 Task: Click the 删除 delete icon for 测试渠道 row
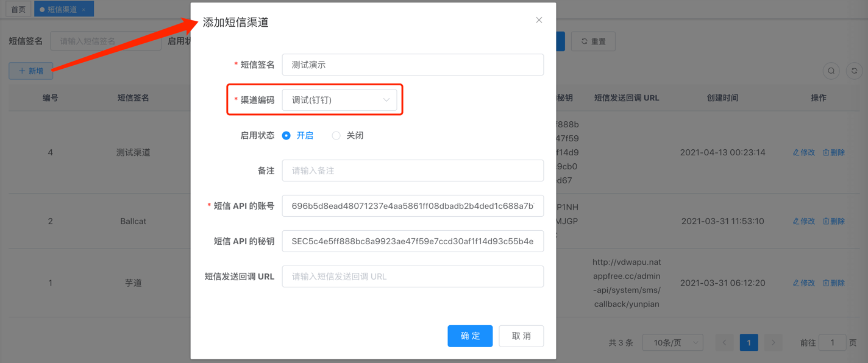click(826, 152)
